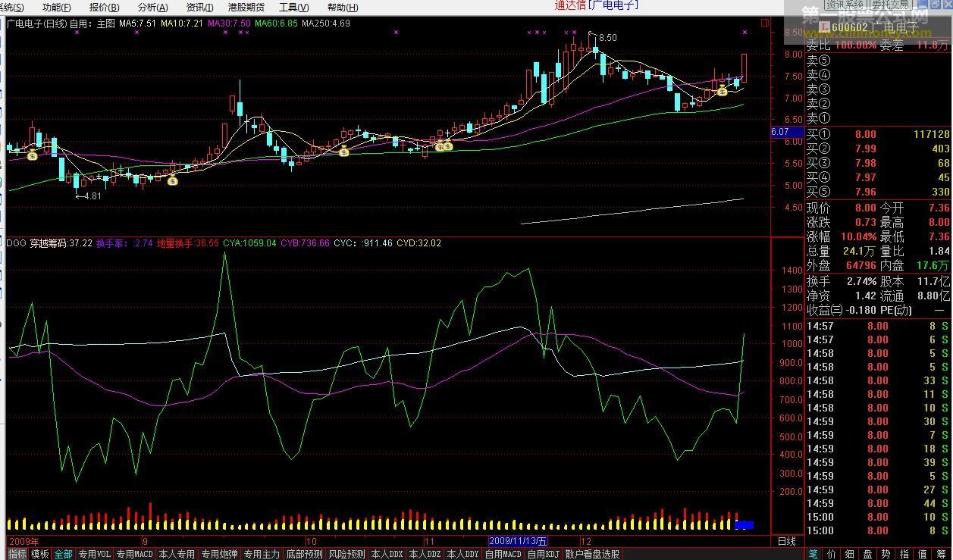Switch to the 本人DDY indicator tab
Image resolution: width=953 pixels, height=560 pixels.
(x=462, y=554)
